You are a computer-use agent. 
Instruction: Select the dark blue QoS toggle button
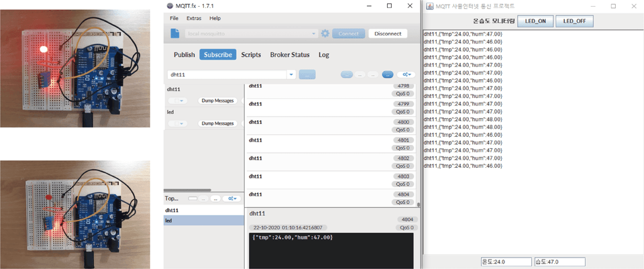tap(387, 74)
